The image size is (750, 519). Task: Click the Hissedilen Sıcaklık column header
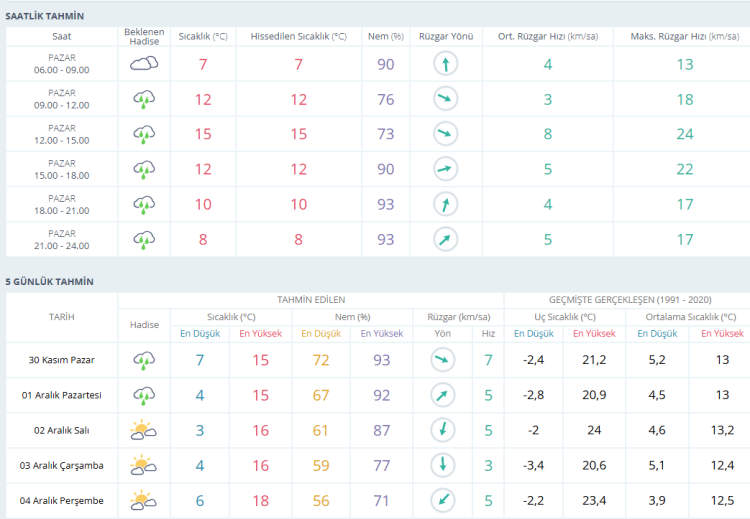298,36
